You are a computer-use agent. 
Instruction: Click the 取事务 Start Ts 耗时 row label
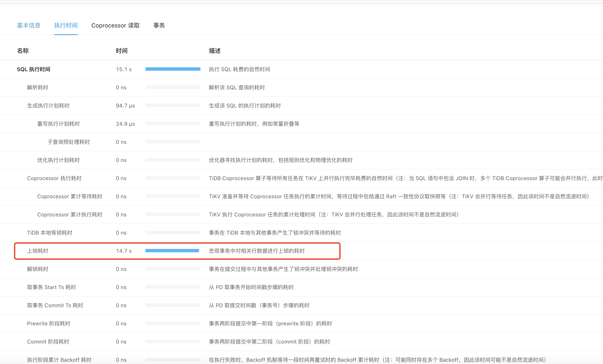51,287
